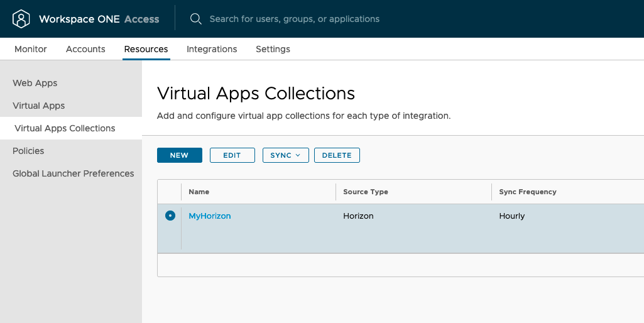This screenshot has width=644, height=323.
Task: Click the DELETE button
Action: click(337, 155)
